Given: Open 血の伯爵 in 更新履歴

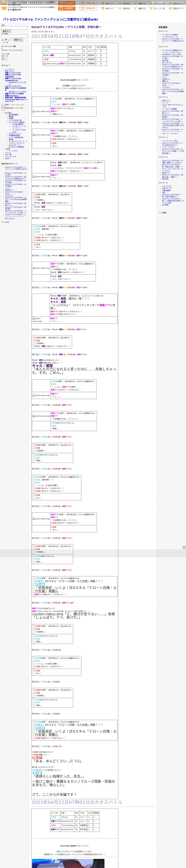Looking at the screenshot, I should pyautogui.click(x=165, y=205).
